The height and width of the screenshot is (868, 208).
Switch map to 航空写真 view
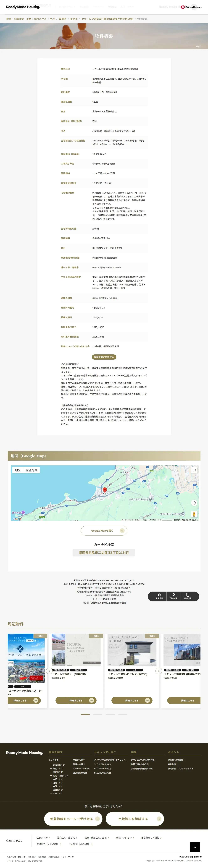tap(32, 470)
